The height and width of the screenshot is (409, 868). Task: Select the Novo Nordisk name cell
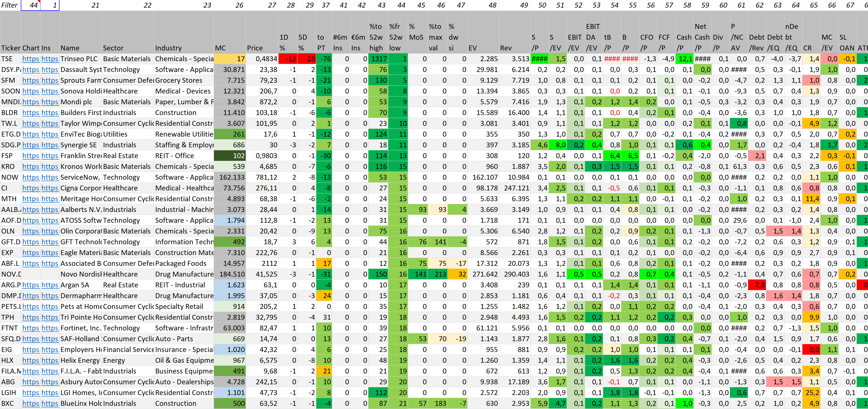click(81, 274)
